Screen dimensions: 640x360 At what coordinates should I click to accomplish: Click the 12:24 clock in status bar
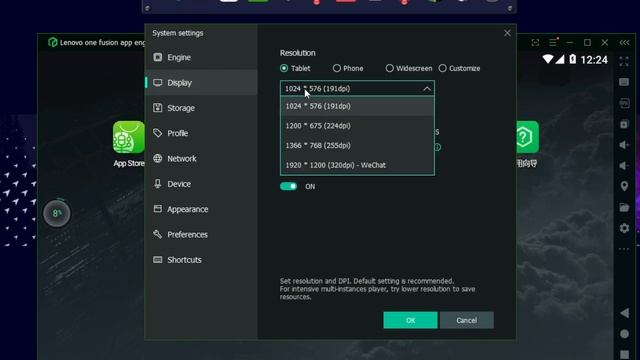tap(594, 60)
